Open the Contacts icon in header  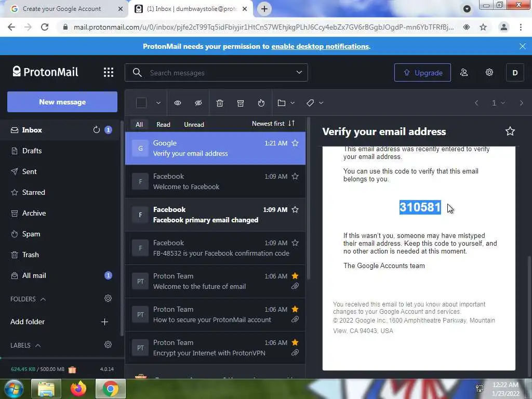464,73
